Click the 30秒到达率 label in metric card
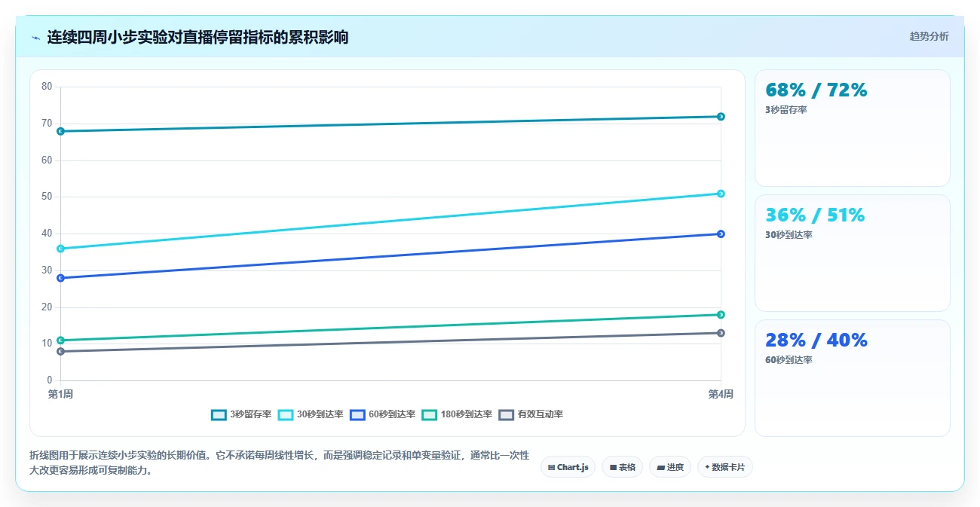This screenshot has height=507, width=980. click(789, 235)
